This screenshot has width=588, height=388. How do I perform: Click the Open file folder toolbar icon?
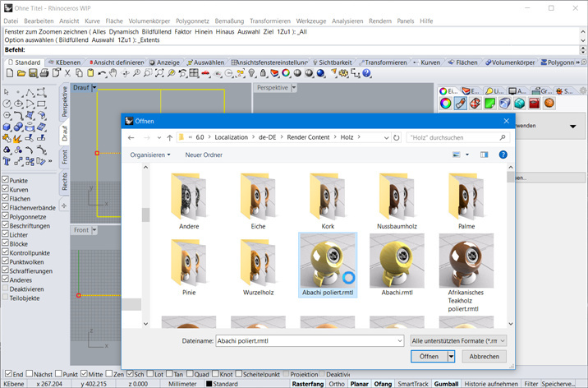[x=21, y=73]
